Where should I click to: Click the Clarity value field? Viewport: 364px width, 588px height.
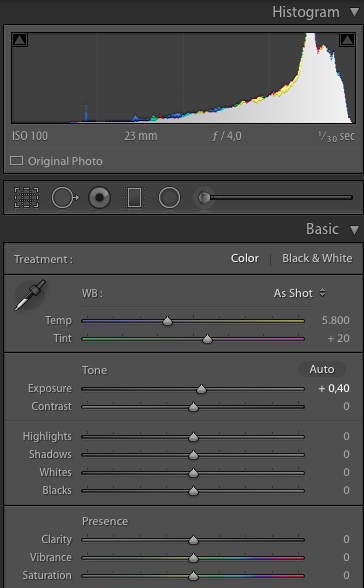pos(346,539)
